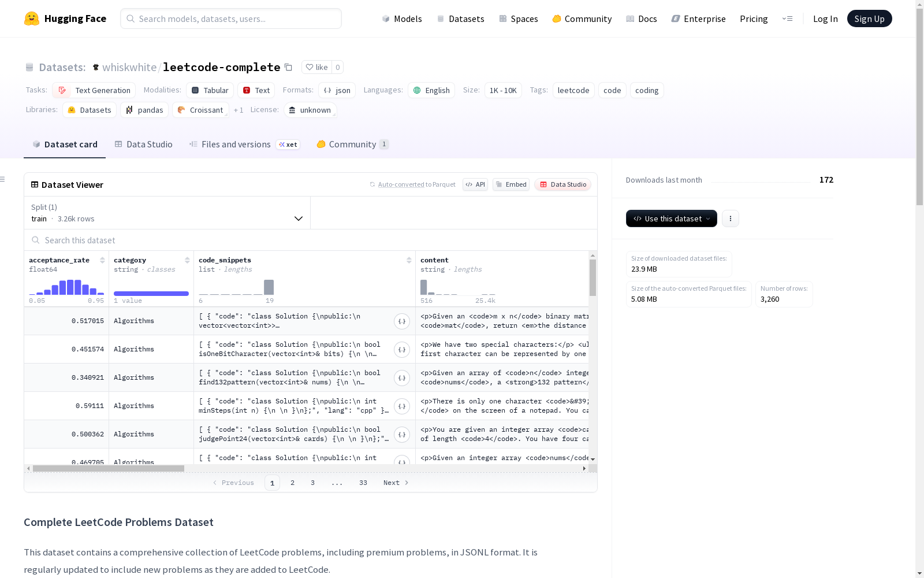Copy dataset name with the copy icon
The height and width of the screenshot is (578, 924).
289,67
